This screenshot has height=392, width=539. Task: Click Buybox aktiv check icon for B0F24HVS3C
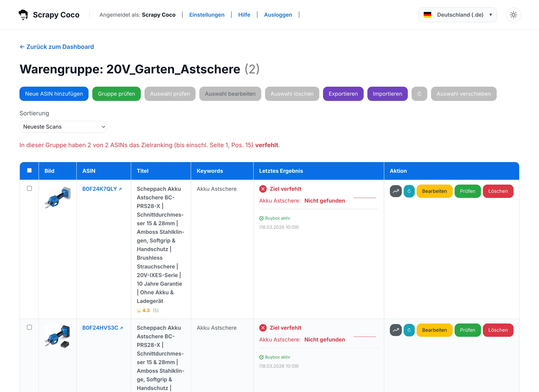click(261, 357)
